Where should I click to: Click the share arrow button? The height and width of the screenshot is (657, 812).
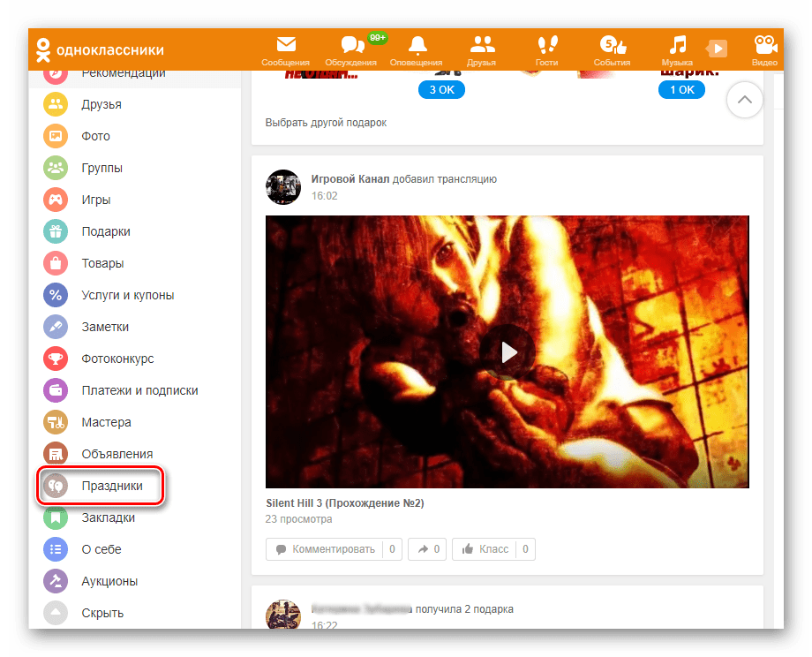(426, 549)
